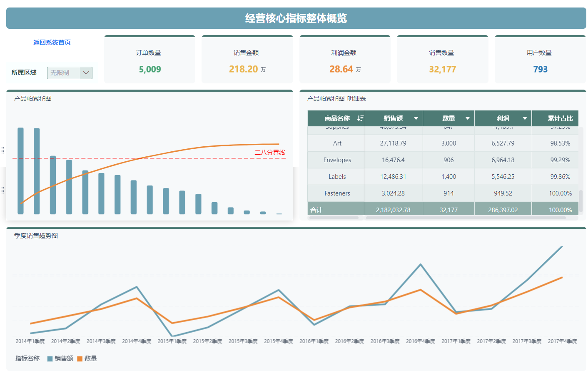The image size is (588, 371).
Task: Click the 2016年4季度 sales peak point
Action: [421, 264]
